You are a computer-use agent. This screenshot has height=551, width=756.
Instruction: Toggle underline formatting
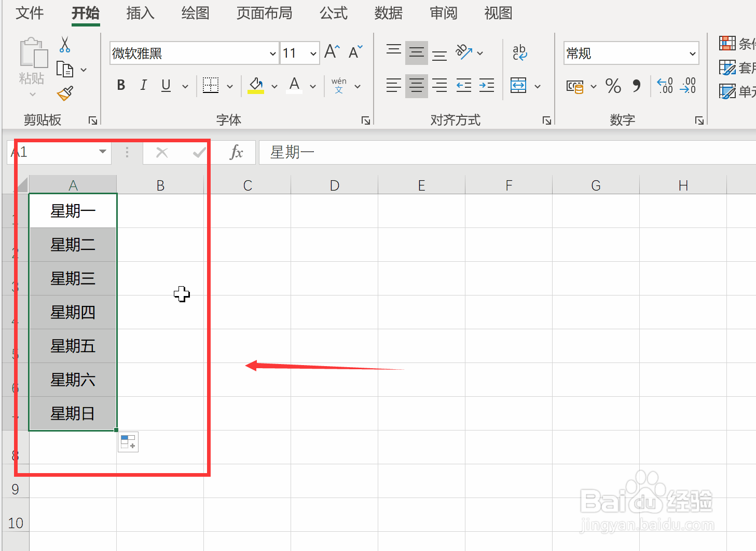tap(166, 85)
